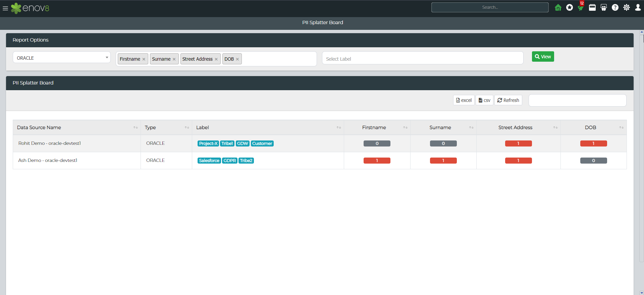
Task: Sort by Firstname column
Action: coord(377,127)
